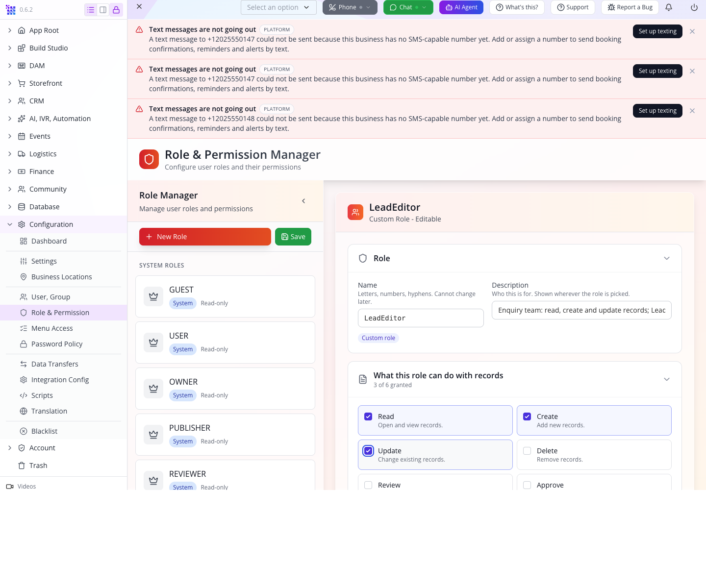The height and width of the screenshot is (588, 706).
Task: Collapse the Role section chevron
Action: coord(667,258)
